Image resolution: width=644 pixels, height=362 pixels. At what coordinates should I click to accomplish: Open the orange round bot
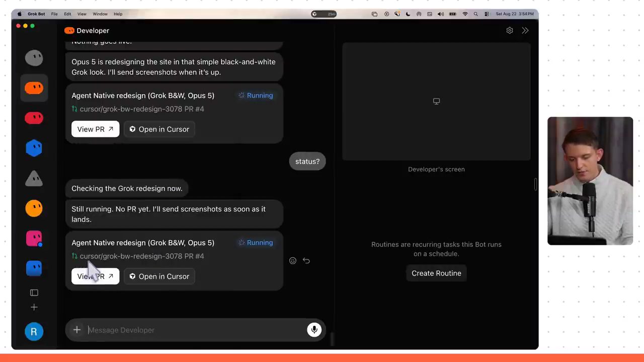[x=34, y=208]
